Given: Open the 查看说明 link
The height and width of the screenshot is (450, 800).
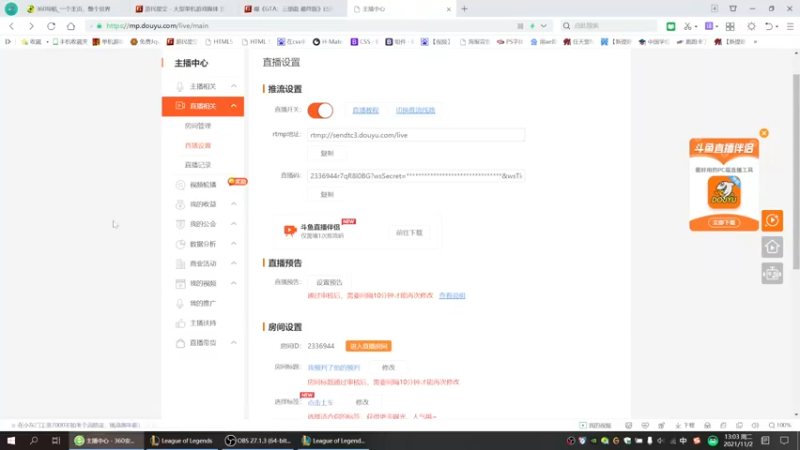Looking at the screenshot, I should click(x=452, y=295).
